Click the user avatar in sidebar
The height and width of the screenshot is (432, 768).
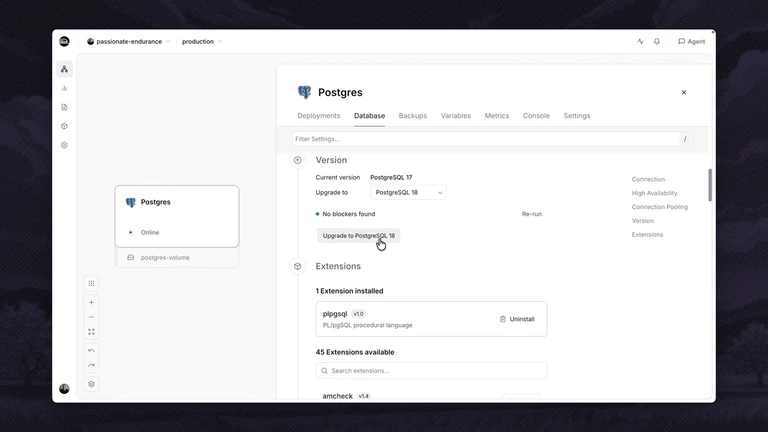point(64,389)
